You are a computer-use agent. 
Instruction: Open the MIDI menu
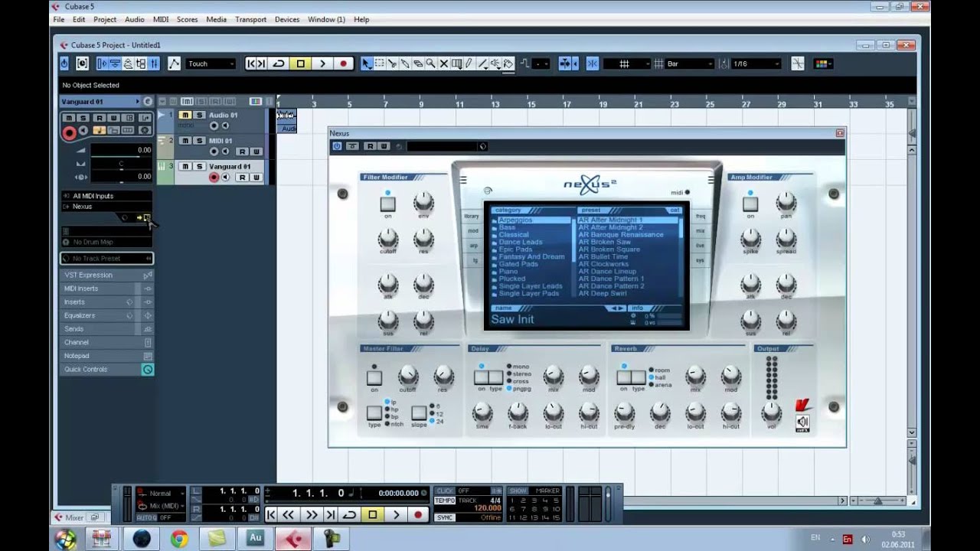click(x=161, y=19)
